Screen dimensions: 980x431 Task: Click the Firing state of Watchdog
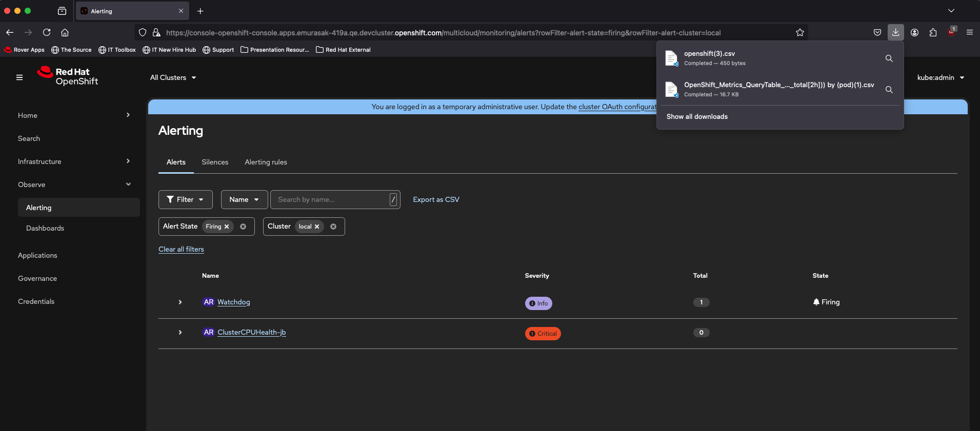click(x=826, y=302)
